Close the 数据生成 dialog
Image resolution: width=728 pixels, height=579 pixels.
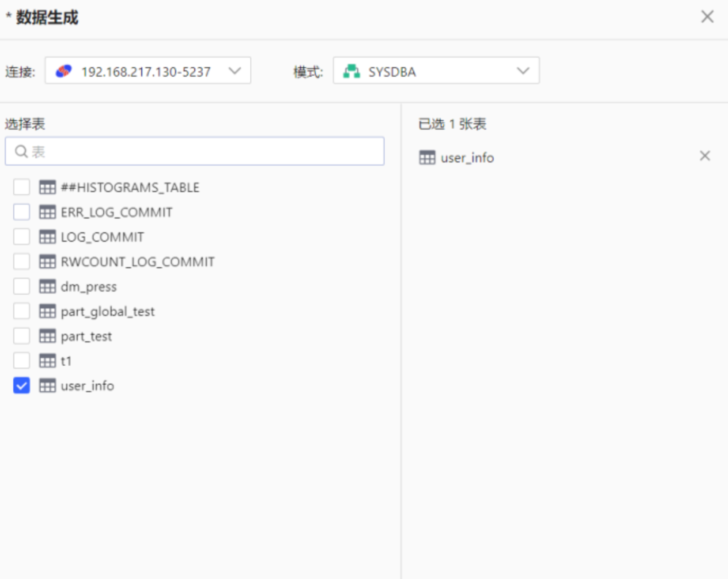tap(707, 16)
